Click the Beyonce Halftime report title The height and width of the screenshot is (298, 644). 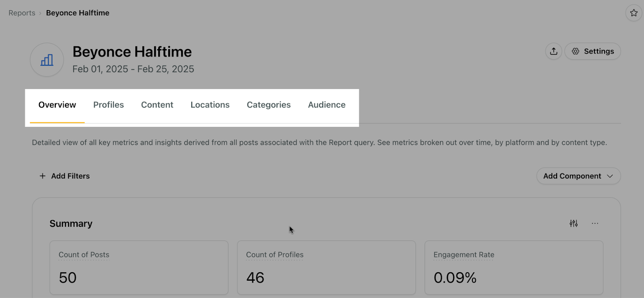tap(132, 52)
